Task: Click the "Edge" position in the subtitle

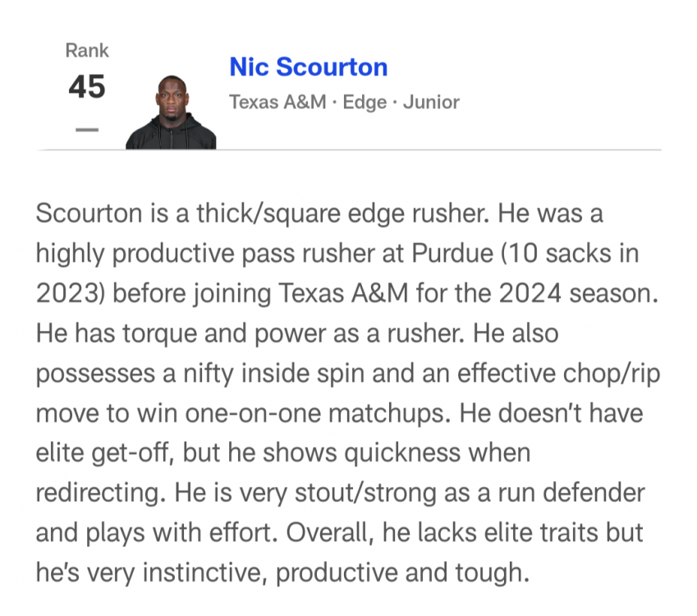Action: pyautogui.click(x=365, y=103)
